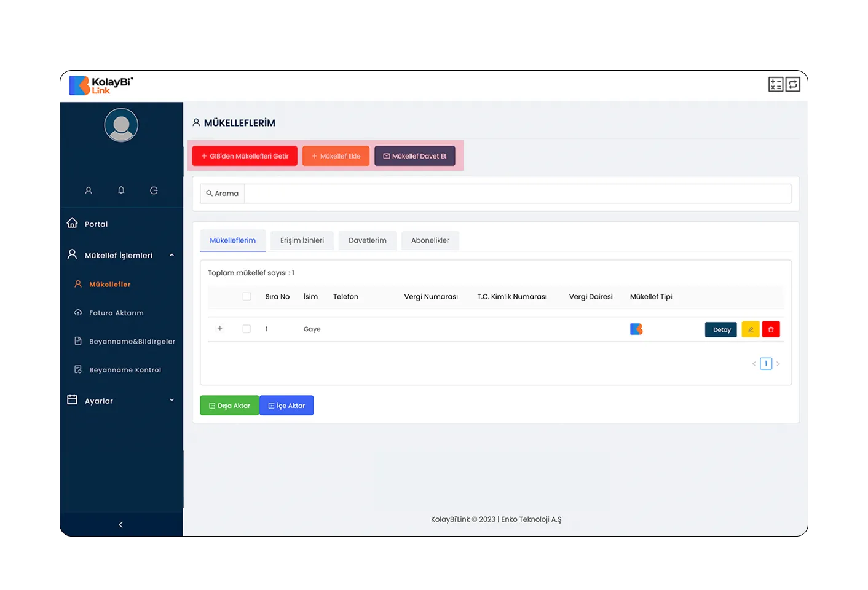Click Vergi Dairesi column header
The height and width of the screenshot is (590, 868).
pyautogui.click(x=591, y=297)
